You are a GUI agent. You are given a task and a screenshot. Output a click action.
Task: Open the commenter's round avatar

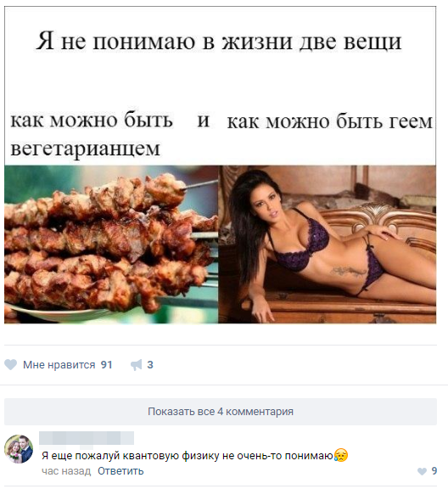coord(19,449)
